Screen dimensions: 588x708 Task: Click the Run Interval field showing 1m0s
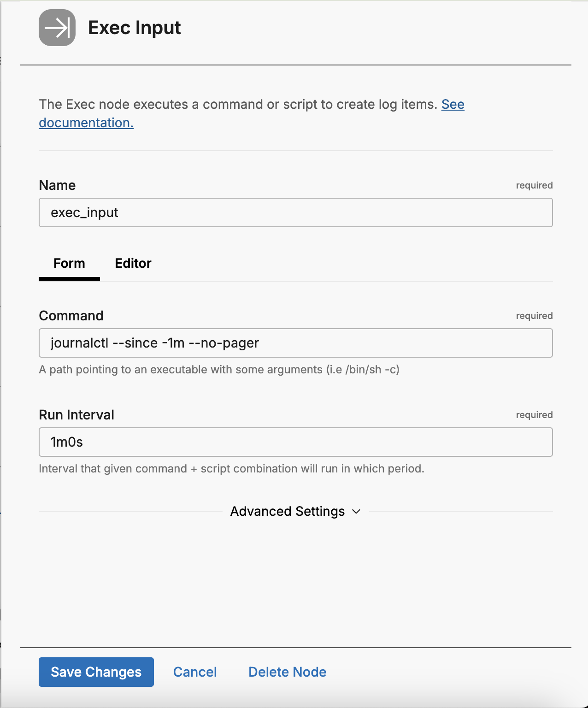tap(295, 442)
